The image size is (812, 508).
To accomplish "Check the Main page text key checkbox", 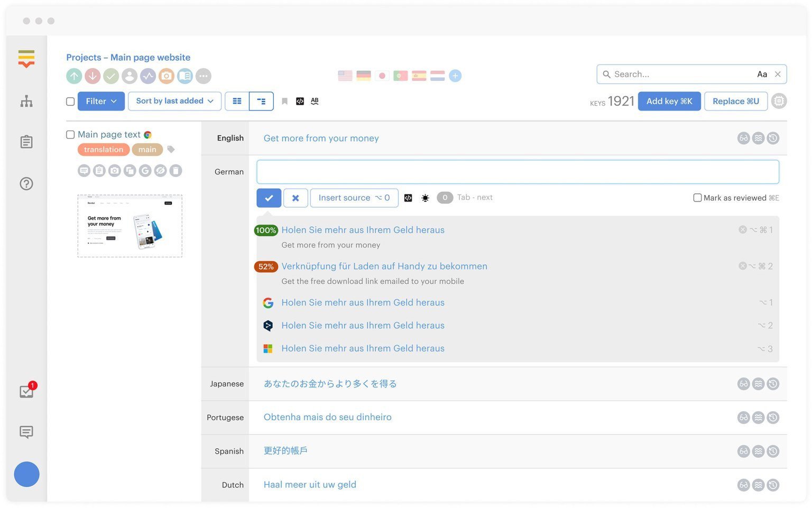I will tap(70, 135).
